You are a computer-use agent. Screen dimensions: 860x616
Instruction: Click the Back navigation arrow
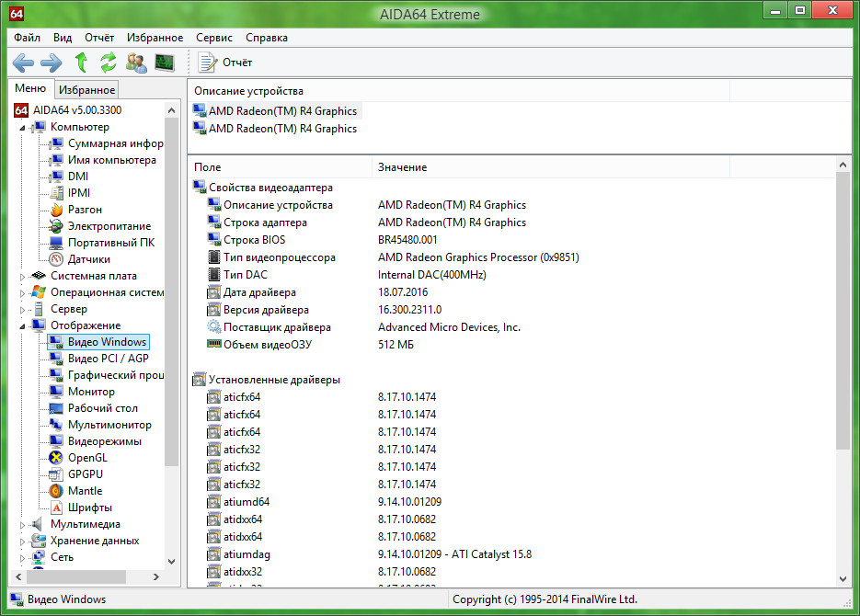click(23, 63)
